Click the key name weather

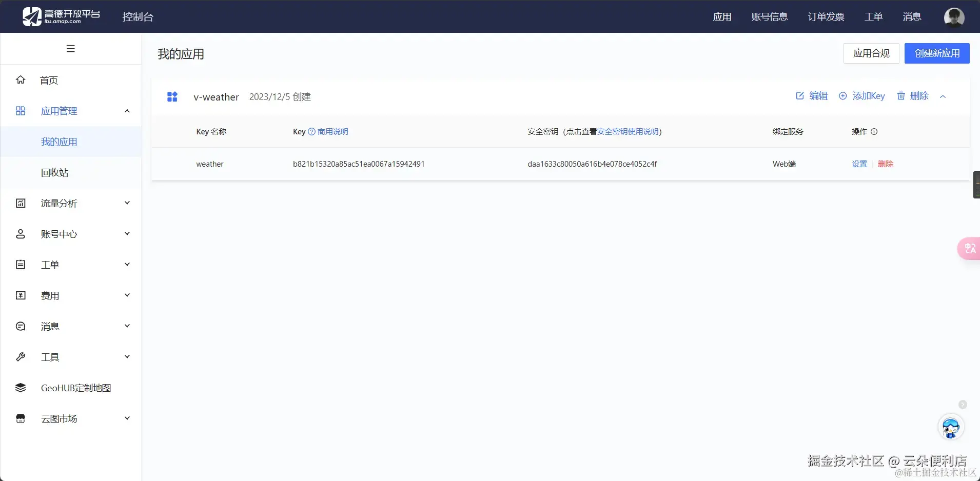click(210, 164)
